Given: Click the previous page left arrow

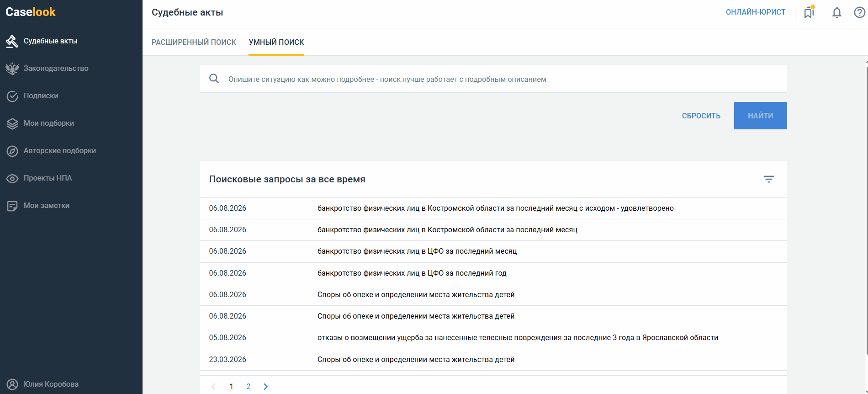Looking at the screenshot, I should (x=213, y=387).
